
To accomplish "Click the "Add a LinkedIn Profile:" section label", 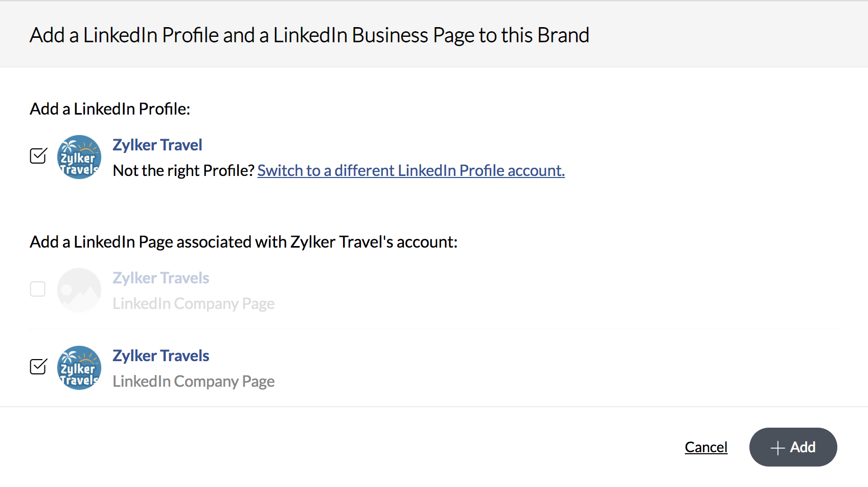I will 110,109.
